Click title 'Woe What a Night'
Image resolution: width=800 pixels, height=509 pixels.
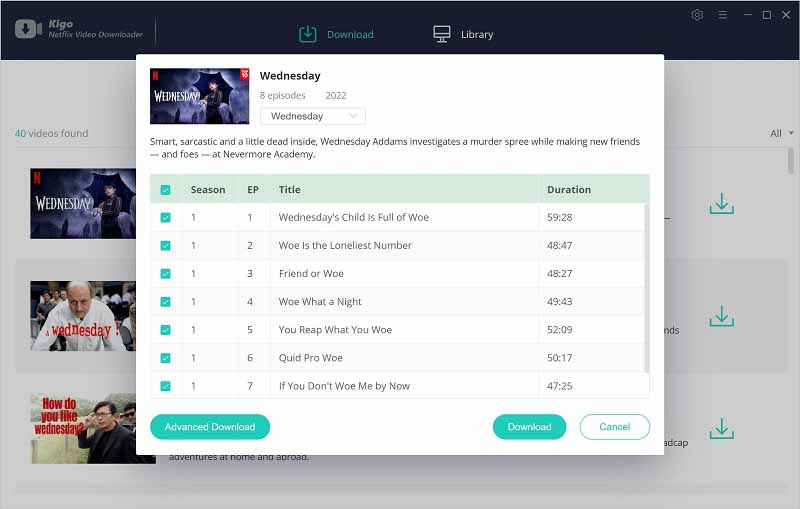coord(320,301)
